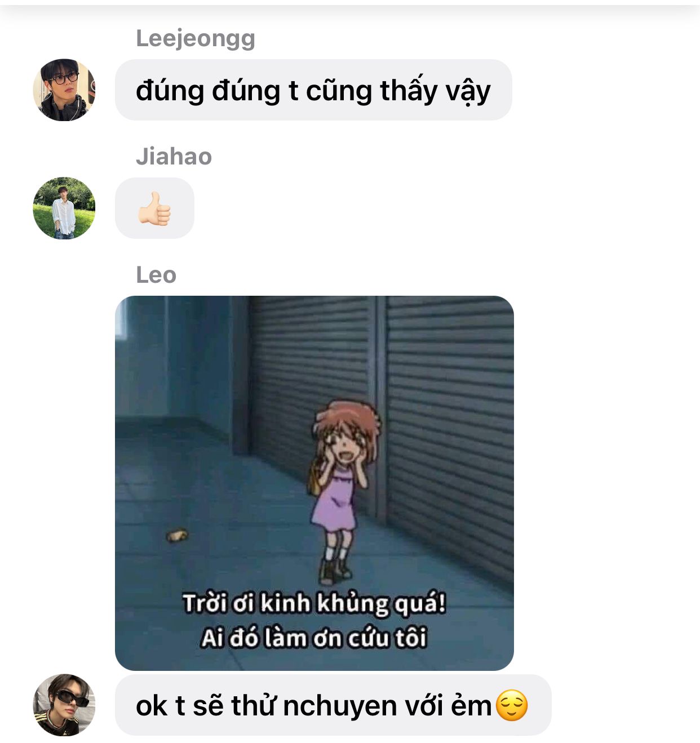The width and height of the screenshot is (700, 743).
Task: Tap the small object on the floor in meme
Action: tap(177, 535)
